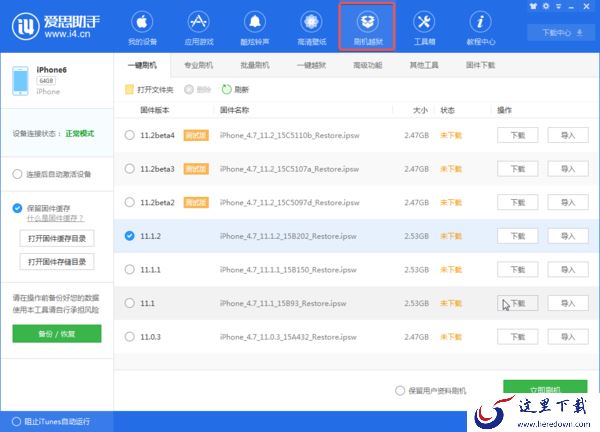Click 下载 for 11.1.2 firmware

pos(518,236)
